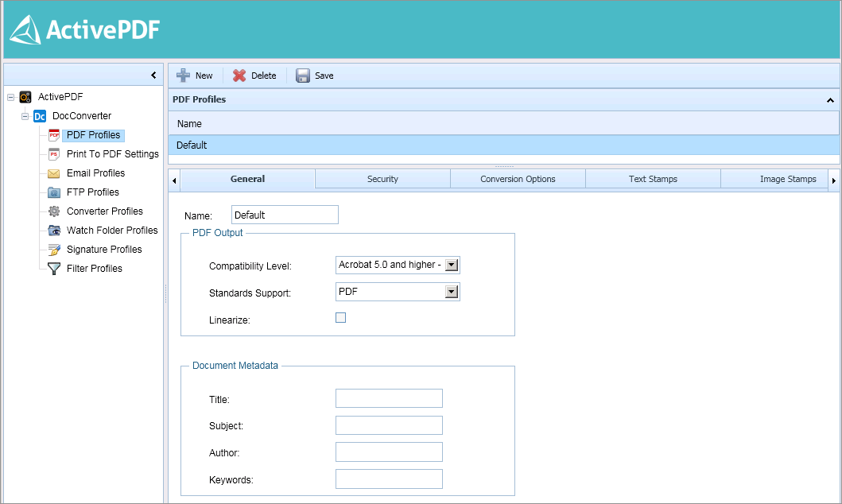Open Signature Profiles in the tree
842x504 pixels.
click(x=104, y=250)
